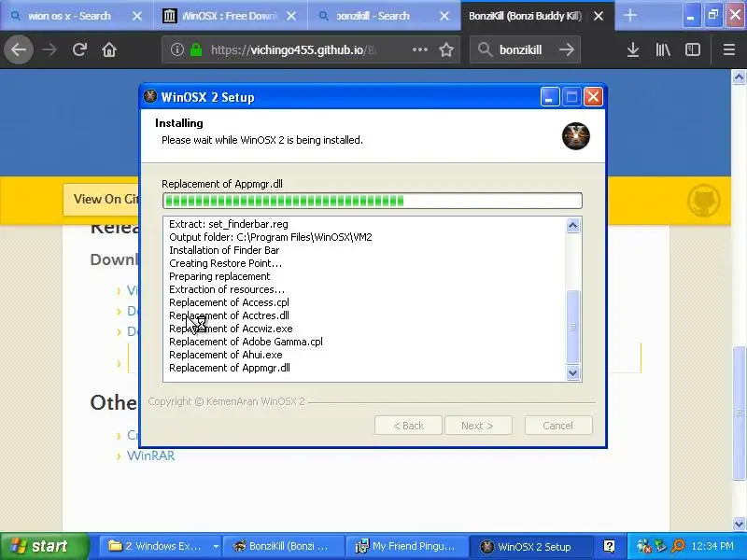Open the browser home page icon
The height and width of the screenshot is (560, 747).
[109, 49]
